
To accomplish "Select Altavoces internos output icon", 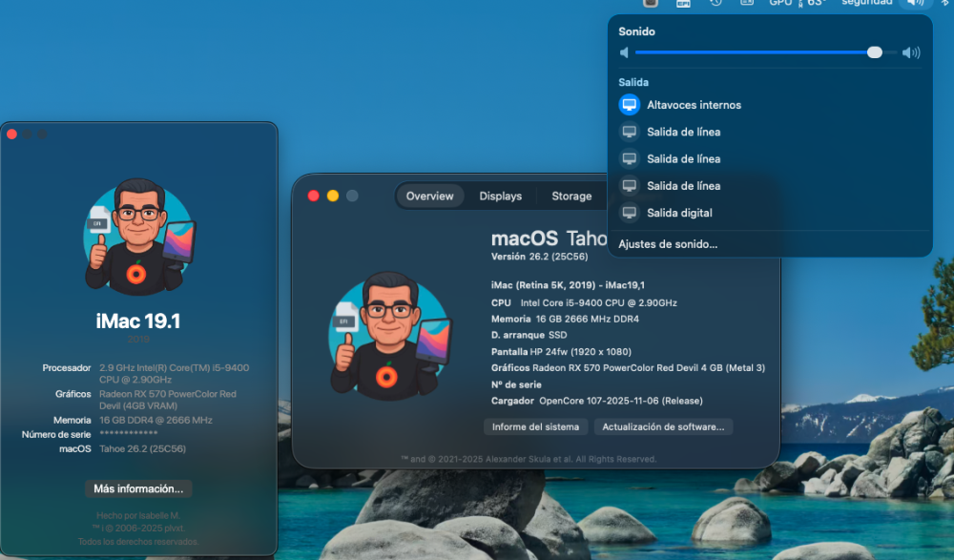I will [629, 105].
